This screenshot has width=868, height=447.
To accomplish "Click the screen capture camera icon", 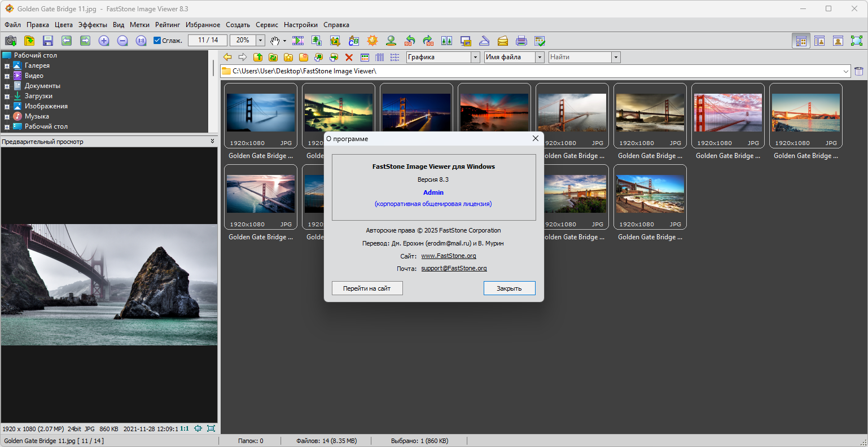I will (11, 41).
